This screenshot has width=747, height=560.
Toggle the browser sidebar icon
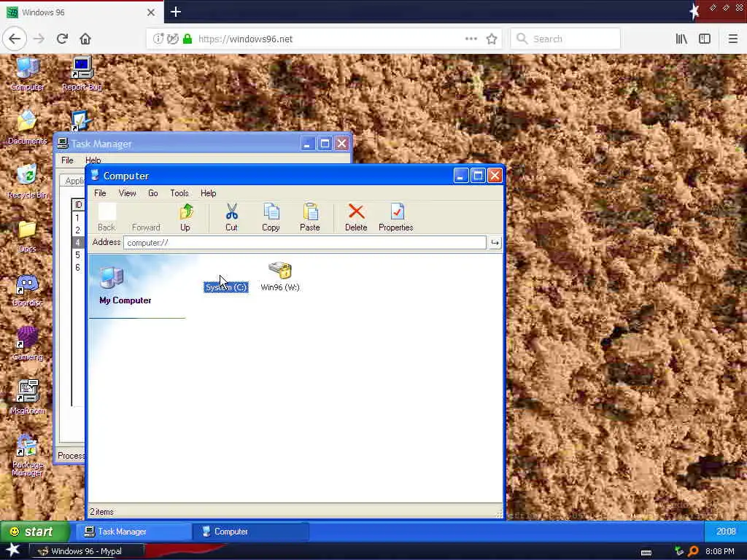705,39
